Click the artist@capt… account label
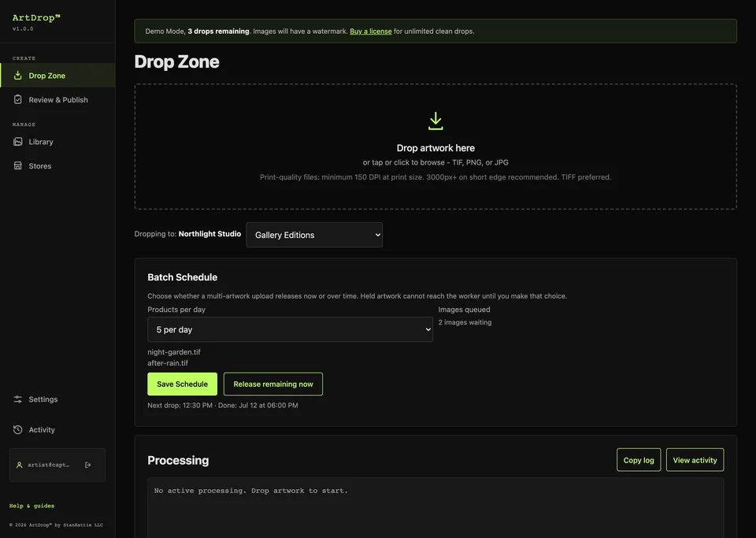The width and height of the screenshot is (756, 538). (48, 465)
